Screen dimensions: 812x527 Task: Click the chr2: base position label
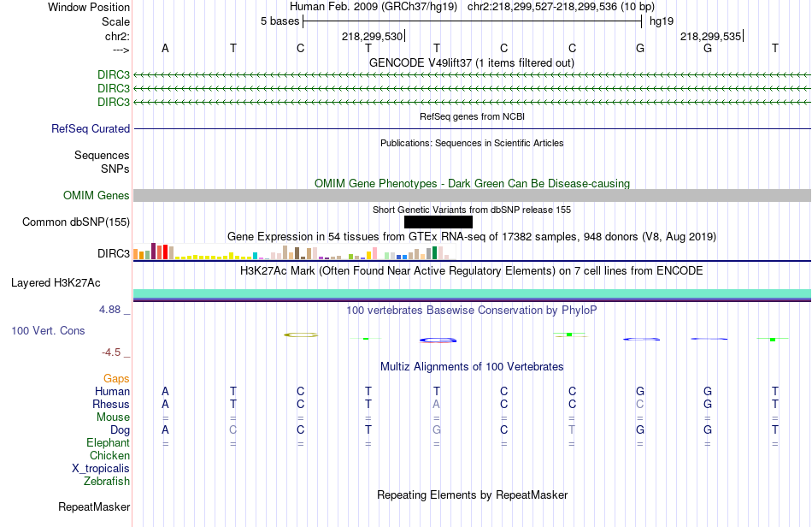click(x=118, y=36)
